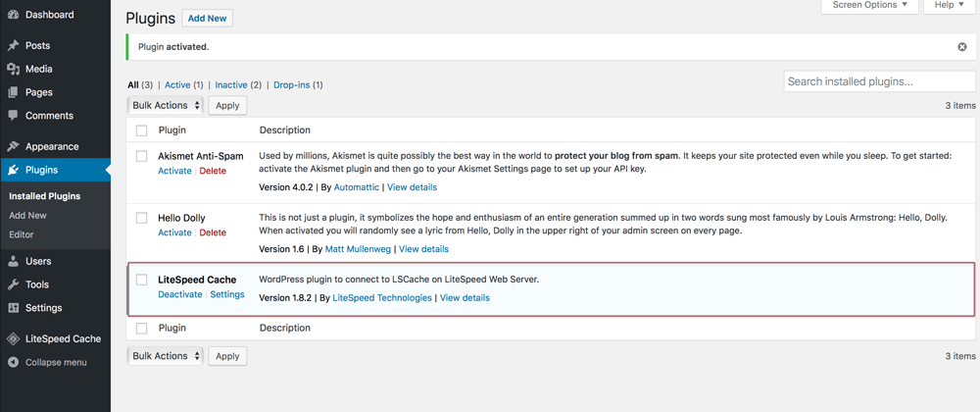Image resolution: width=980 pixels, height=412 pixels.
Task: Click the Posts pushpin icon
Action: [x=13, y=46]
